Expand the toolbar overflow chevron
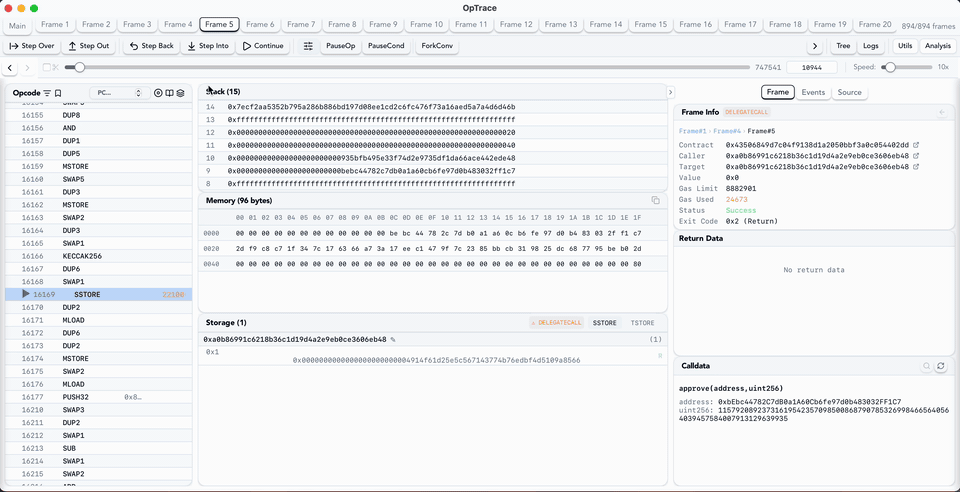Image resolution: width=960 pixels, height=492 pixels. pyautogui.click(x=815, y=46)
